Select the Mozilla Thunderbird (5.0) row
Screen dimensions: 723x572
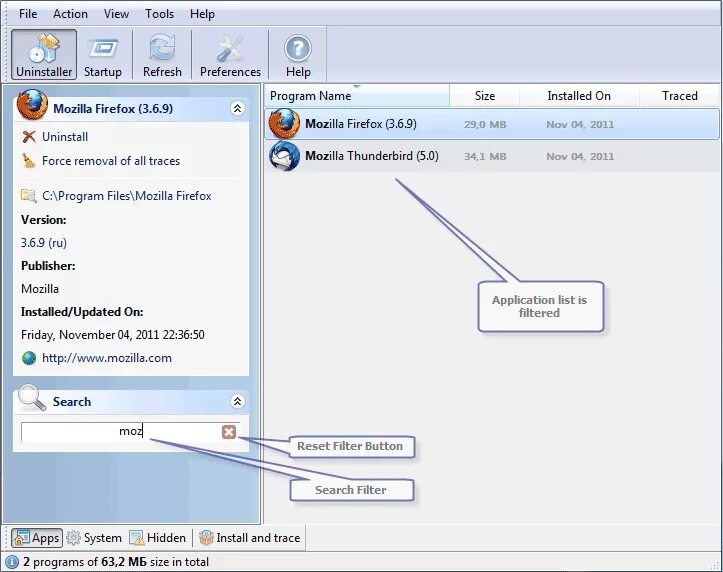click(492, 156)
